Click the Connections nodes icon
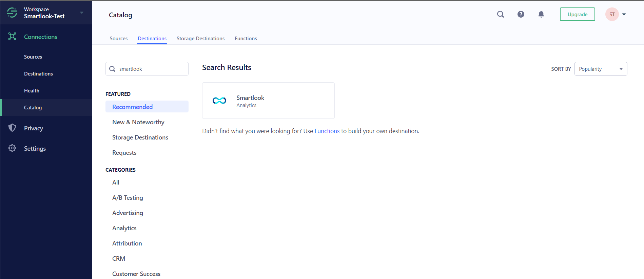The image size is (644, 279). [x=12, y=37]
